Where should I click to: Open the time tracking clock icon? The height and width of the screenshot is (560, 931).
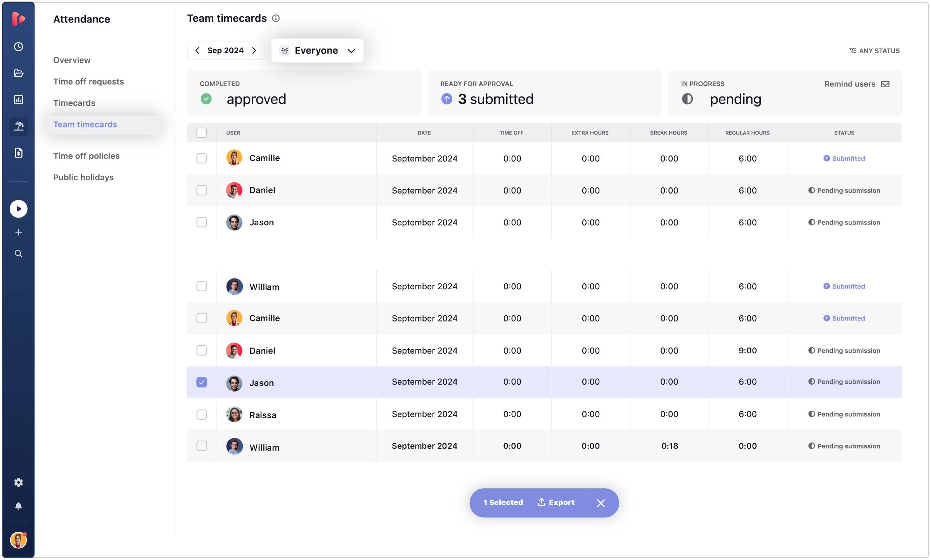pos(19,47)
